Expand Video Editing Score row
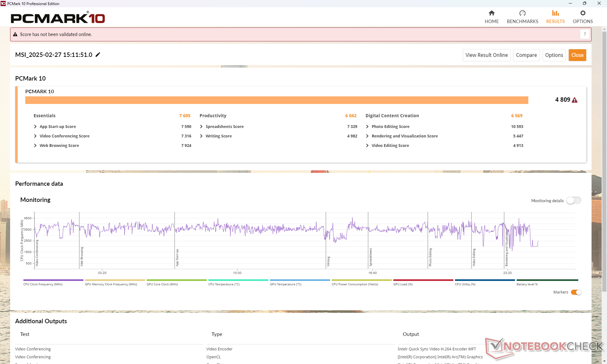The image size is (607, 364). coord(367,145)
